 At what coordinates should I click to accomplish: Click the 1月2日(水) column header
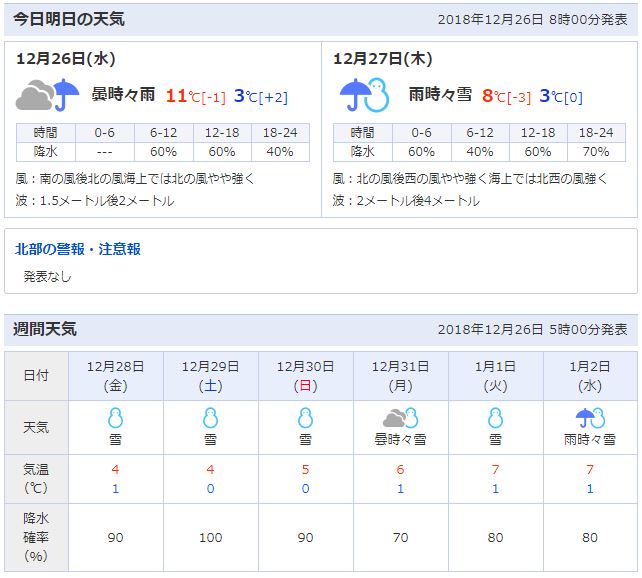[590, 375]
